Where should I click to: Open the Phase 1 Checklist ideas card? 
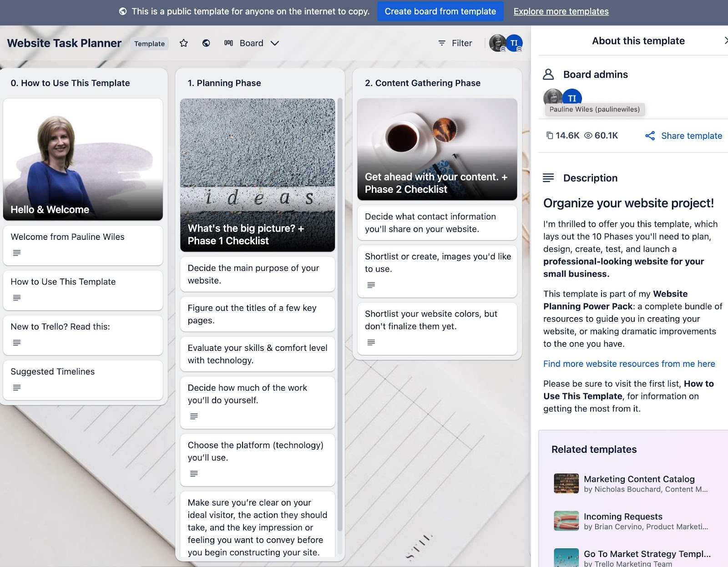[x=258, y=175]
